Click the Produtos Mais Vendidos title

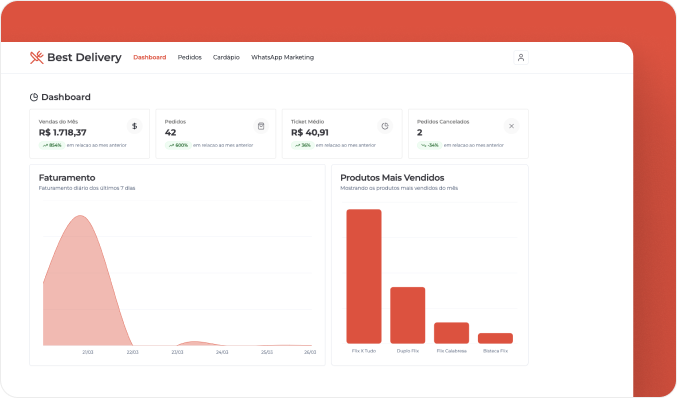392,177
